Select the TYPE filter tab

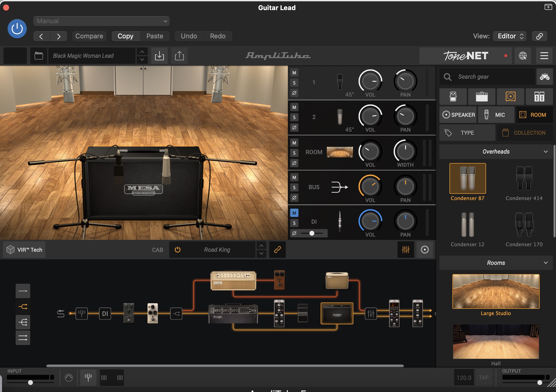(x=467, y=133)
